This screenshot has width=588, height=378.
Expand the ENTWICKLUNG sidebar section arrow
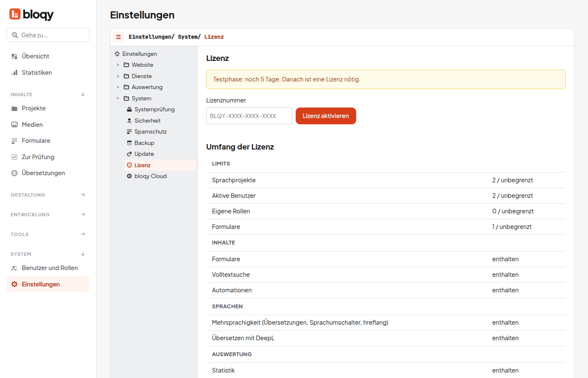(83, 215)
